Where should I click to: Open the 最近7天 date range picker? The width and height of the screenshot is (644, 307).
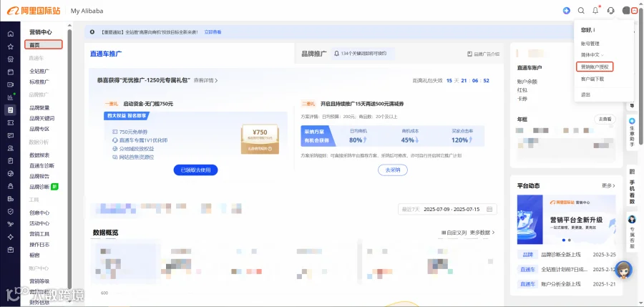447,209
